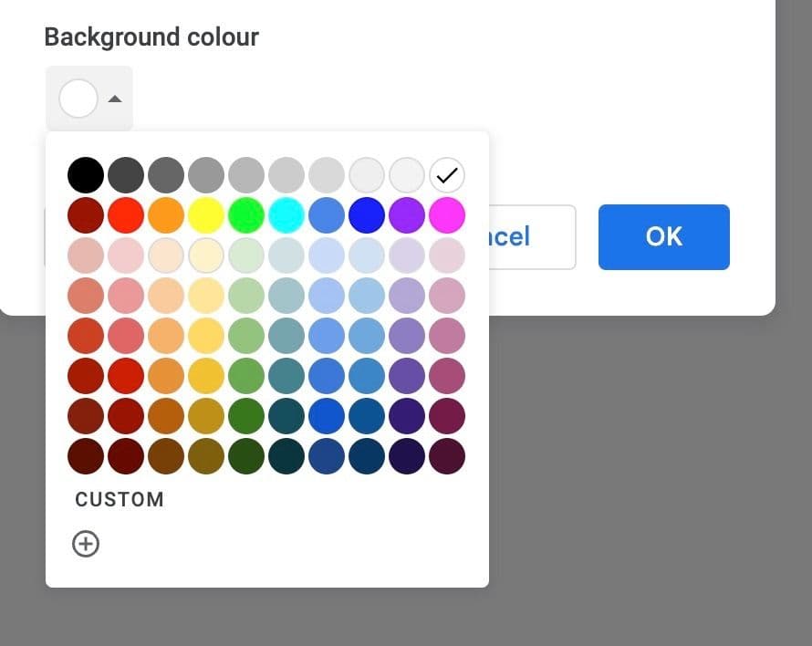Click the OK button
Image resolution: width=812 pixels, height=646 pixels.
pos(663,237)
